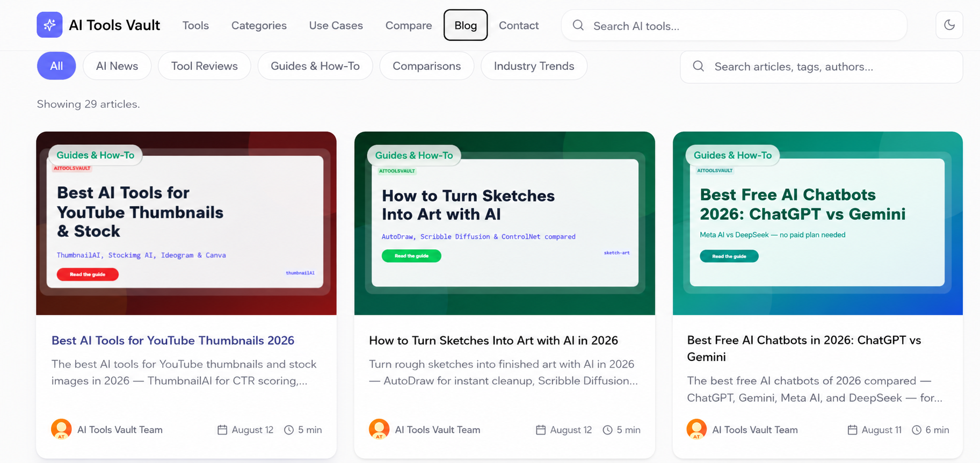Click the calendar icon beside August 11
This screenshot has width=980, height=463.
coord(852,430)
